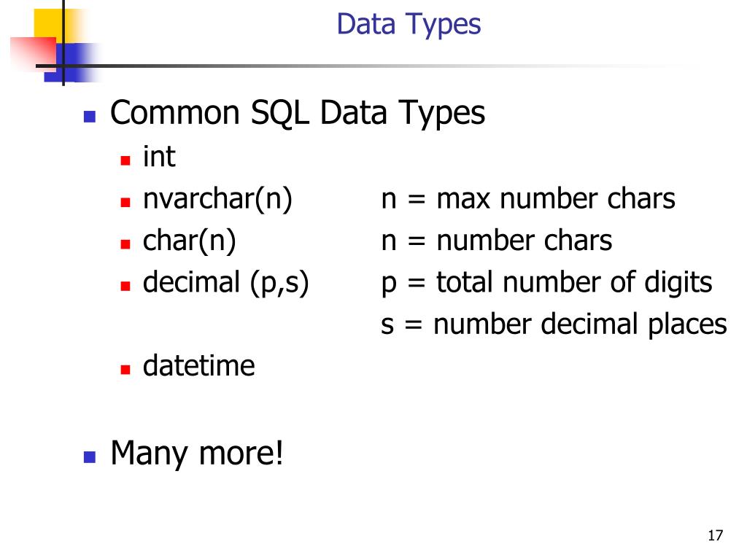The image size is (747, 560).
Task: Click the text 'n = max number chars'
Action: (528, 198)
